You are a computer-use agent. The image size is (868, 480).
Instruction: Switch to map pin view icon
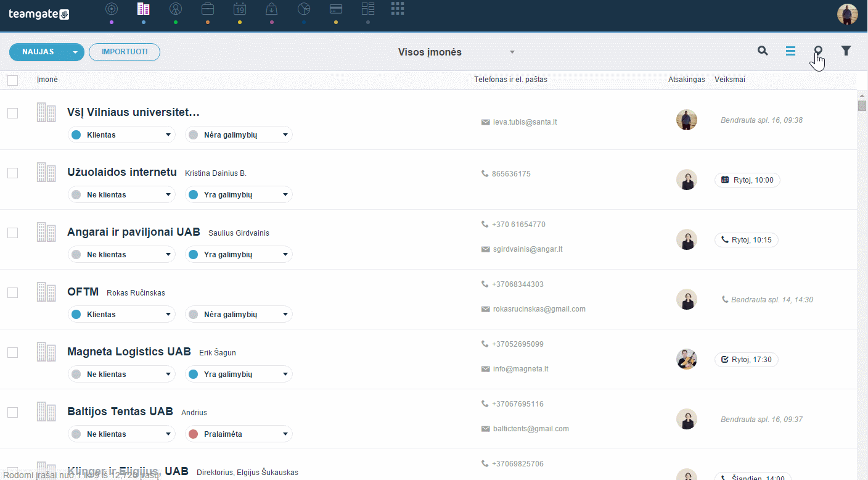(818, 51)
